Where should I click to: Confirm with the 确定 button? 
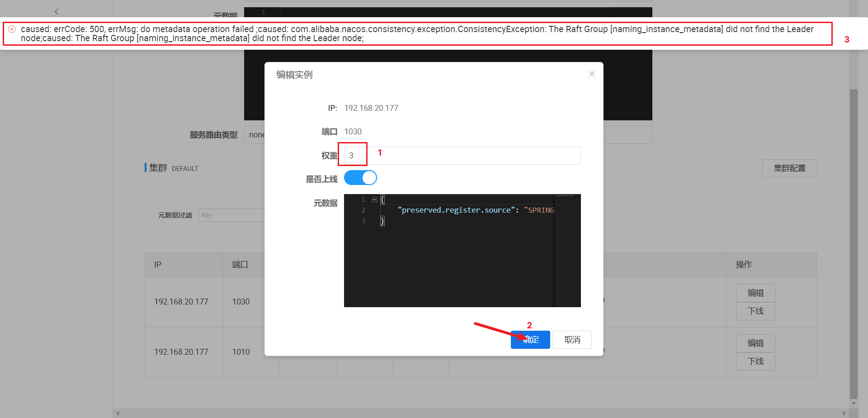[530, 340]
